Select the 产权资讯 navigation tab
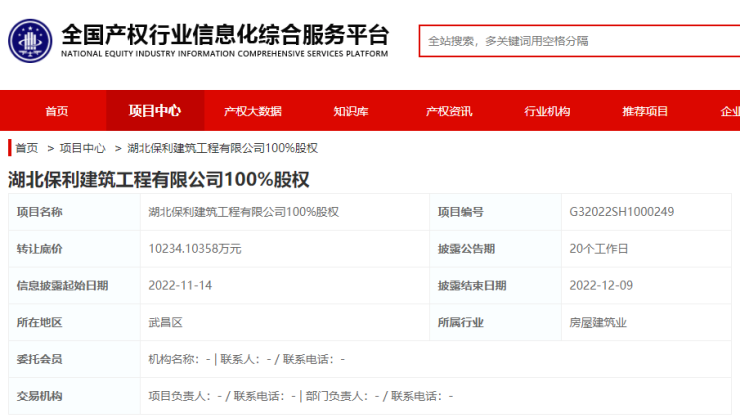 (x=449, y=111)
